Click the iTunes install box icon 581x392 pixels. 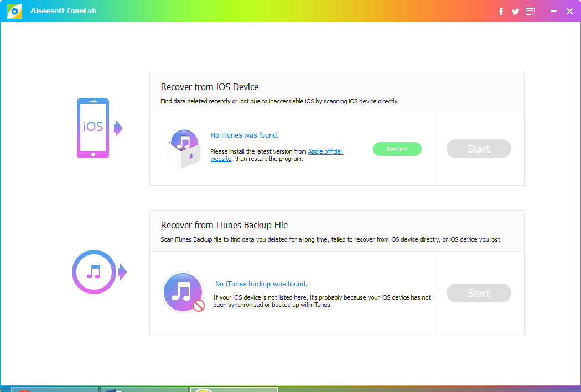[x=185, y=148]
